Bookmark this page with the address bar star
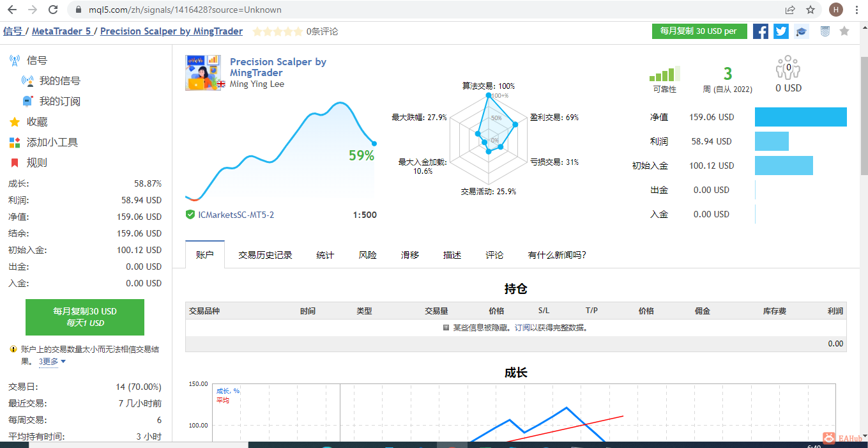868x448 pixels. pos(811,10)
